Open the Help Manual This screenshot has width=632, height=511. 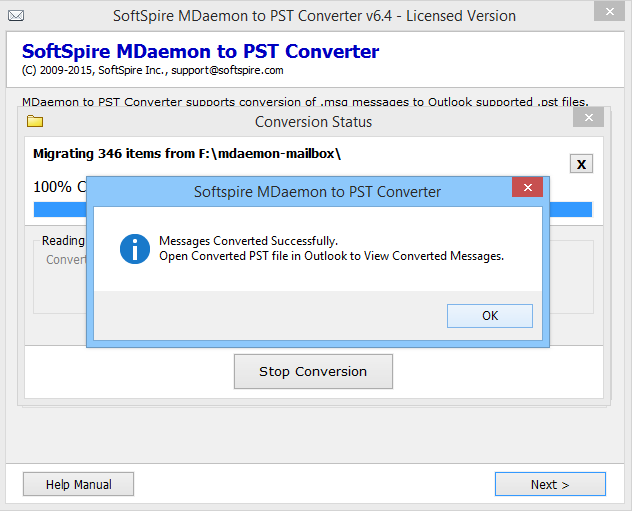(x=78, y=484)
